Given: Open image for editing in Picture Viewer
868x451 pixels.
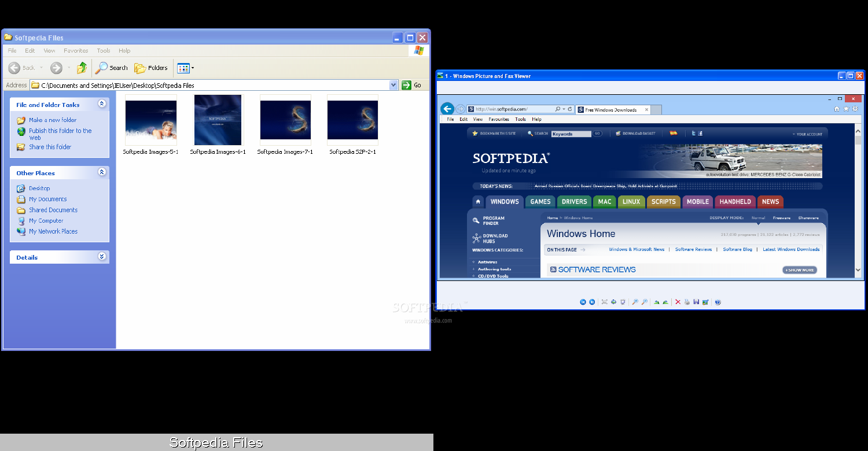Looking at the screenshot, I should pyautogui.click(x=705, y=302).
